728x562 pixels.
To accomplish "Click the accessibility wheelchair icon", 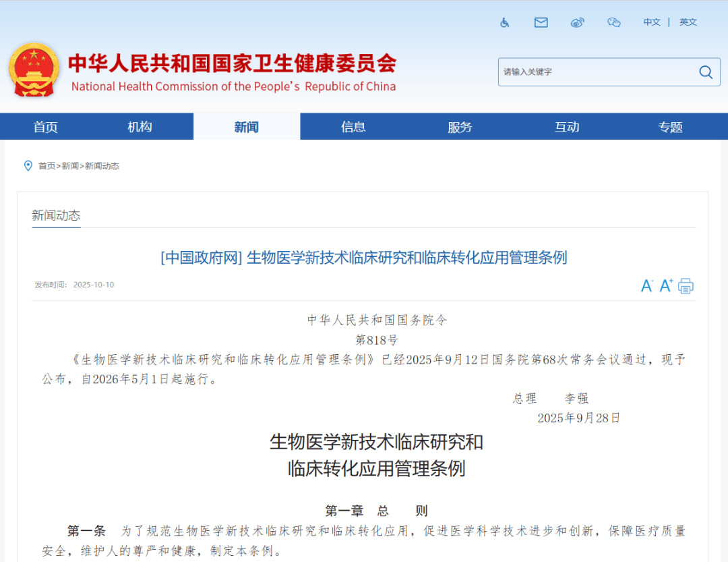I will pos(505,22).
